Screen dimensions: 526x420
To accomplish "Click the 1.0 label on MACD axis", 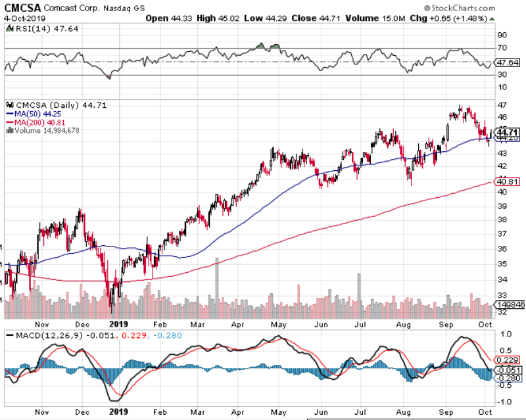I will pos(506,334).
